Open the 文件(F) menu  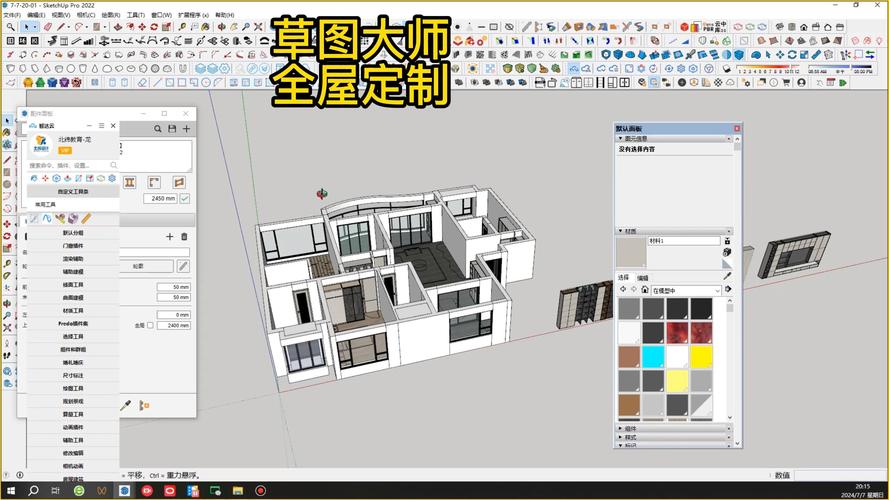click(x=12, y=15)
